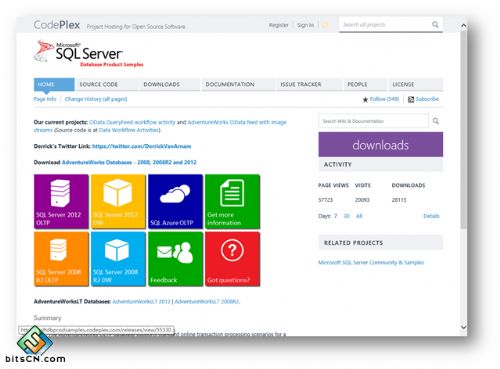Viewport: 500px width, 369px height.
Task: Click the purple downloads button
Action: pos(381,145)
